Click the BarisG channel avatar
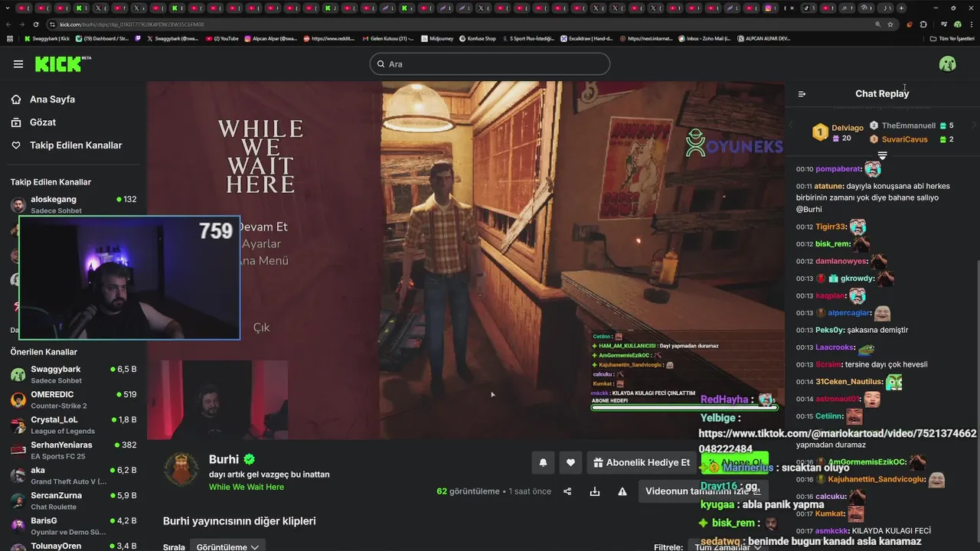Screen dimensions: 980x551 18,526
